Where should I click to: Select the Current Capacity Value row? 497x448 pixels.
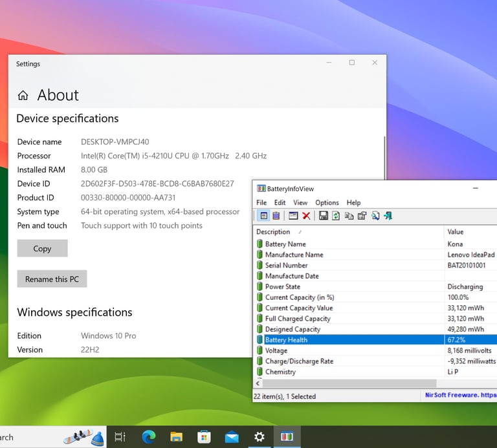click(375, 308)
